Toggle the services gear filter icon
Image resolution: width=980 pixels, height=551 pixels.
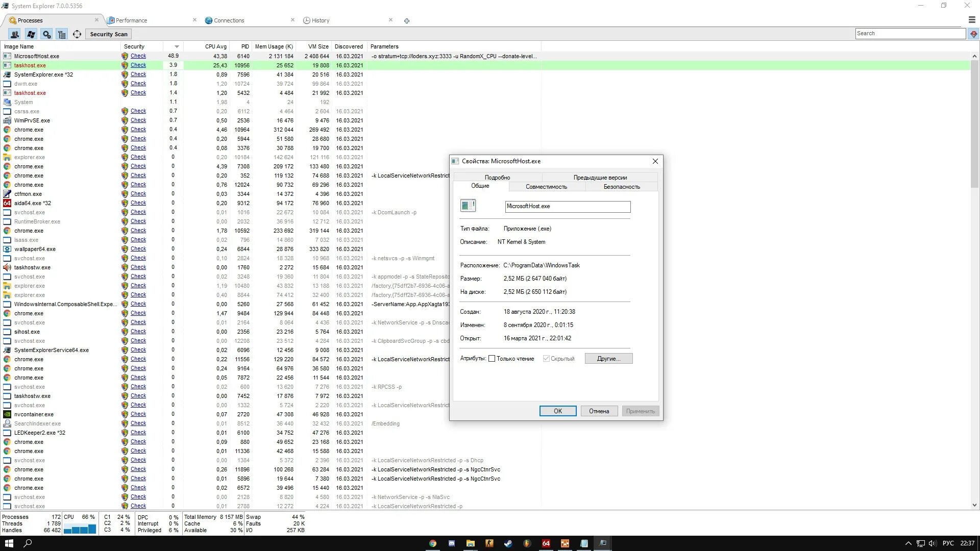click(46, 34)
